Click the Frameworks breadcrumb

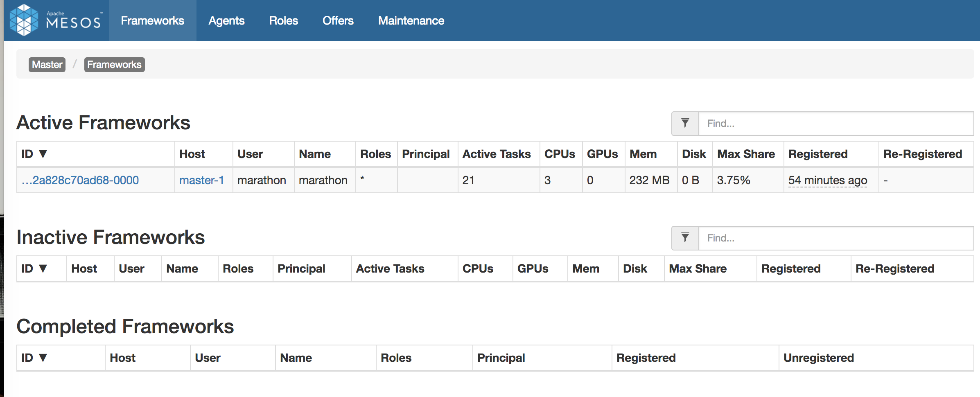[114, 64]
